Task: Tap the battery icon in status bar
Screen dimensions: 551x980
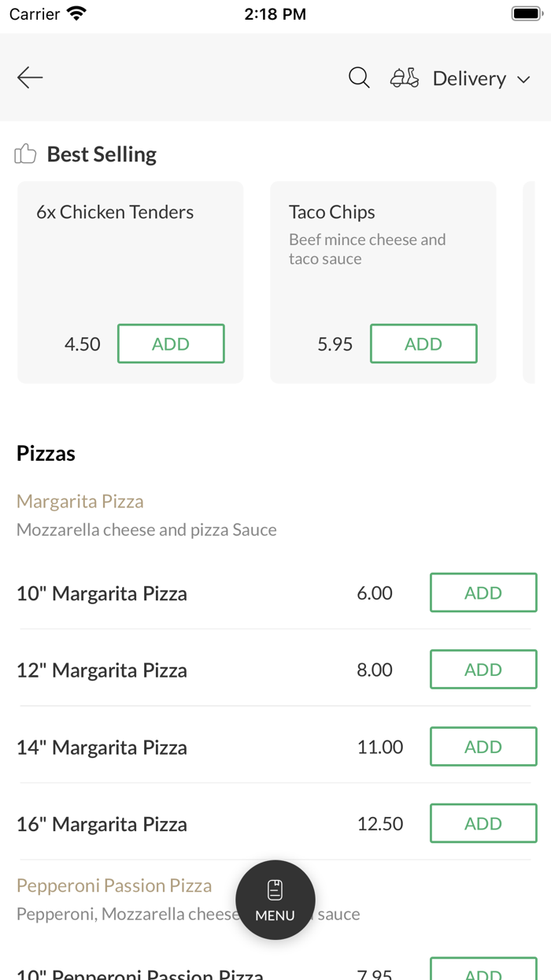Action: point(527,13)
